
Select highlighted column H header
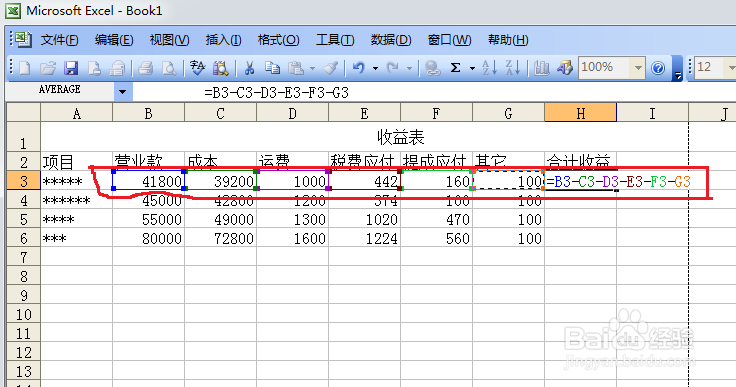[581, 113]
